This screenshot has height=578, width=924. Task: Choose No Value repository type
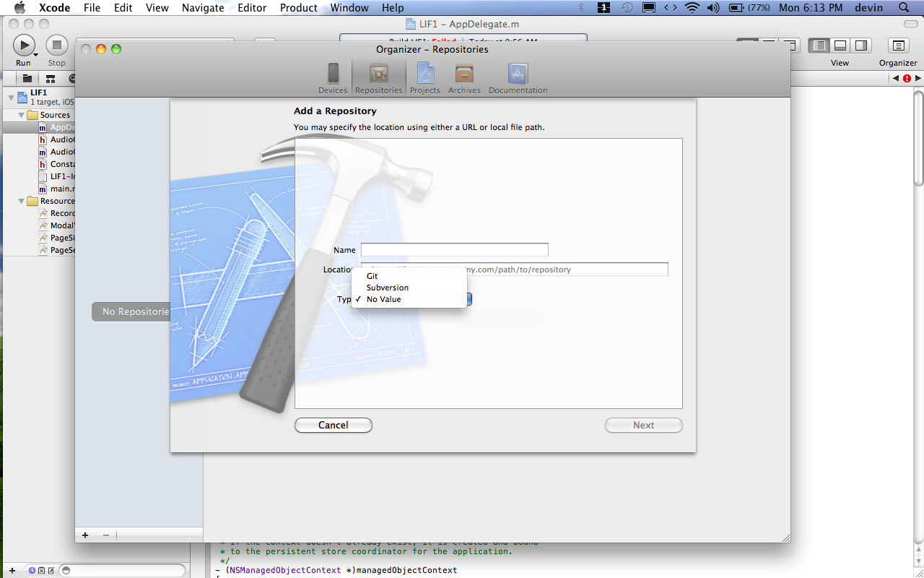click(x=409, y=299)
